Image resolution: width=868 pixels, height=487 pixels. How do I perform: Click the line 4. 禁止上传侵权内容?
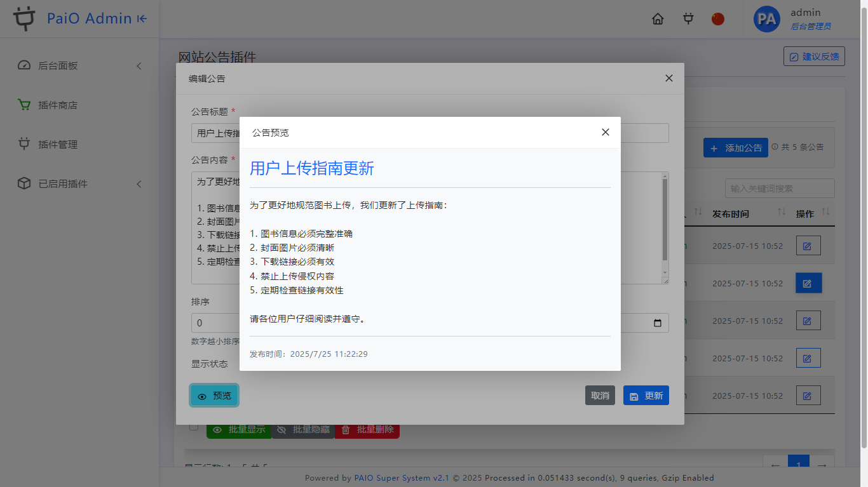pyautogui.click(x=292, y=276)
